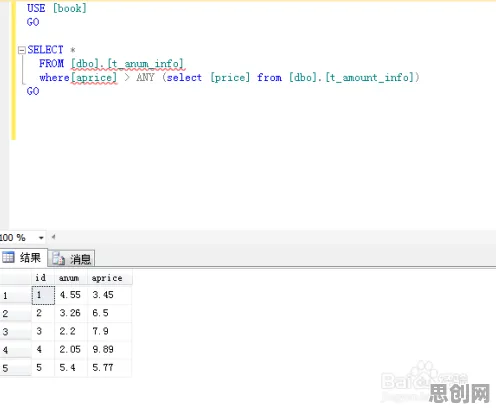Select the anum column header

pyautogui.click(x=71, y=278)
